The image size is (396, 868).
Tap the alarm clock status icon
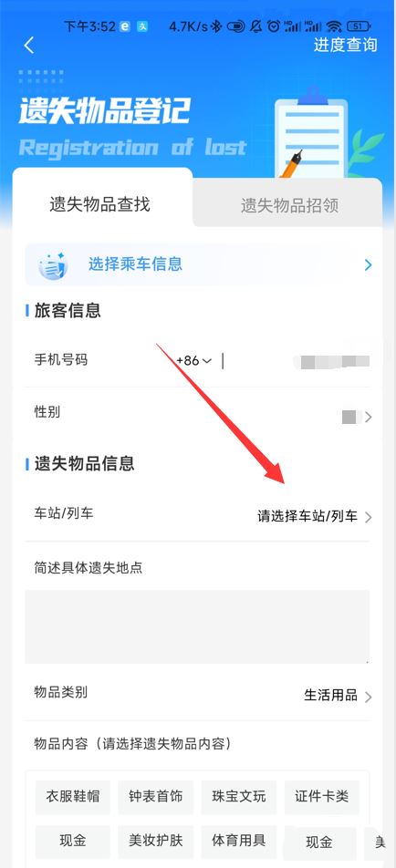(x=274, y=26)
